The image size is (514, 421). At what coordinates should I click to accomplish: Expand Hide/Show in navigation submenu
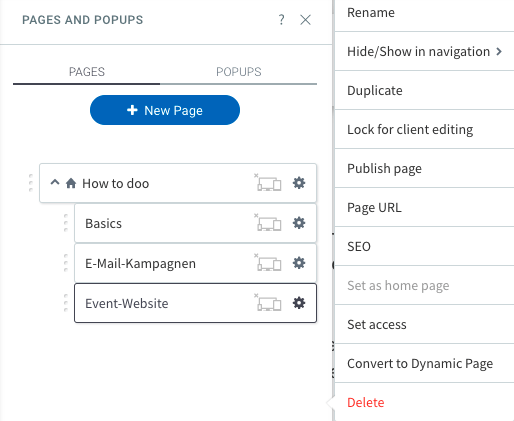424,51
